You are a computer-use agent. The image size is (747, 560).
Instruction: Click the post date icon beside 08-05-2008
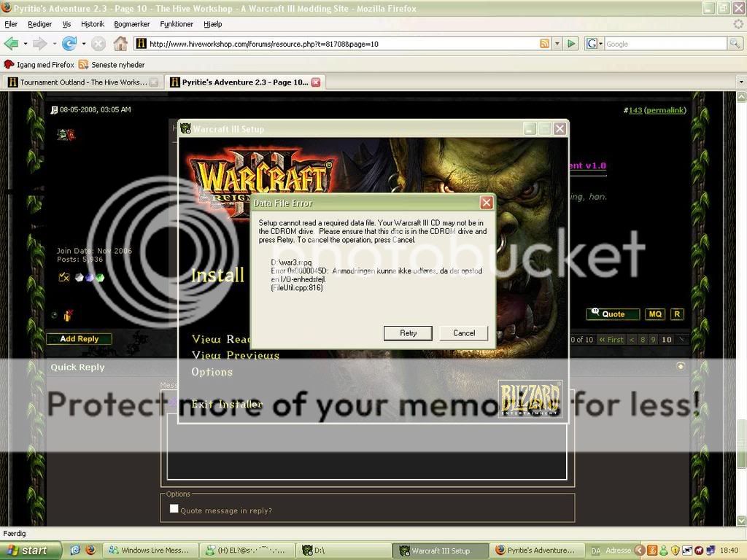[54, 110]
